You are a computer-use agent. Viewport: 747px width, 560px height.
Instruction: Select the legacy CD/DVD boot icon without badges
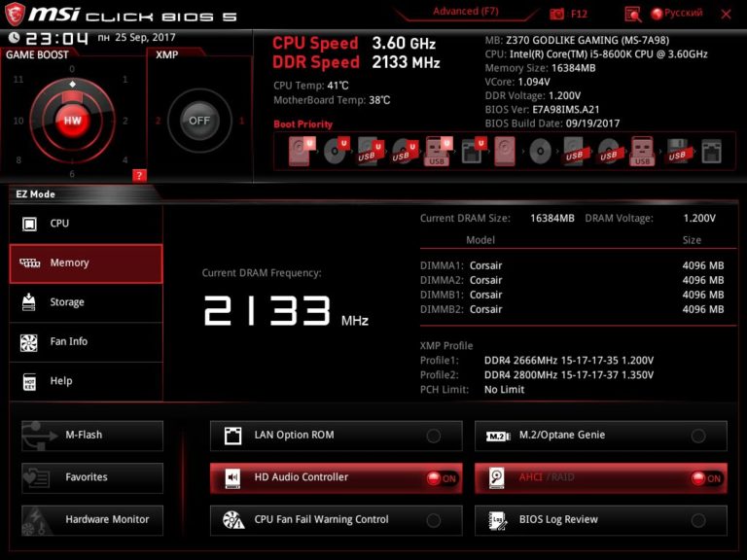coord(540,152)
